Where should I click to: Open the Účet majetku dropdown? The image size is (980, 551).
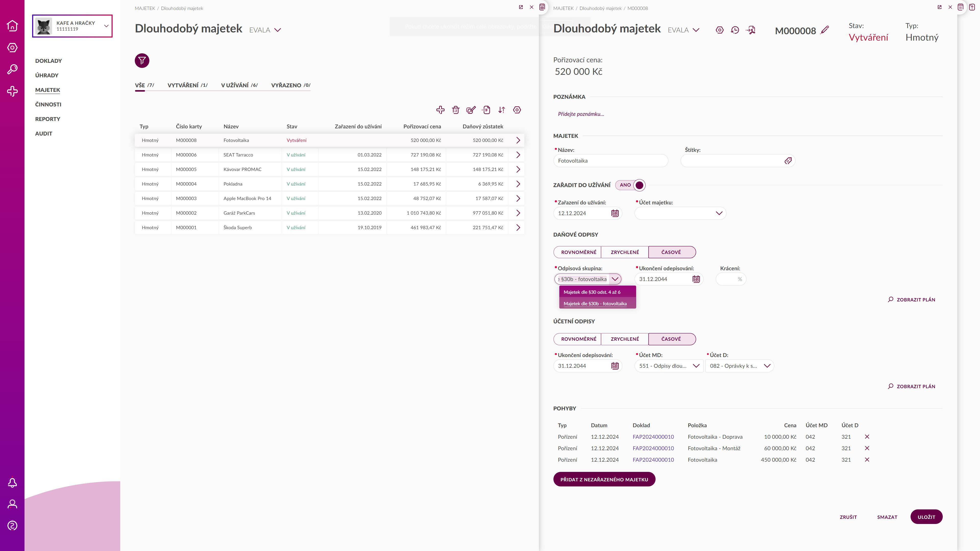click(680, 213)
